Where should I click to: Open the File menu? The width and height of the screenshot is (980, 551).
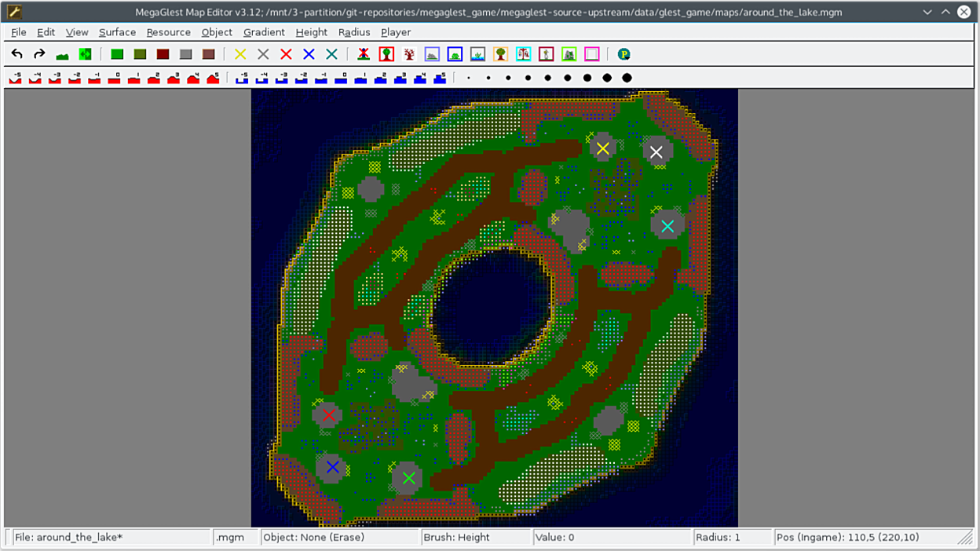coord(19,32)
